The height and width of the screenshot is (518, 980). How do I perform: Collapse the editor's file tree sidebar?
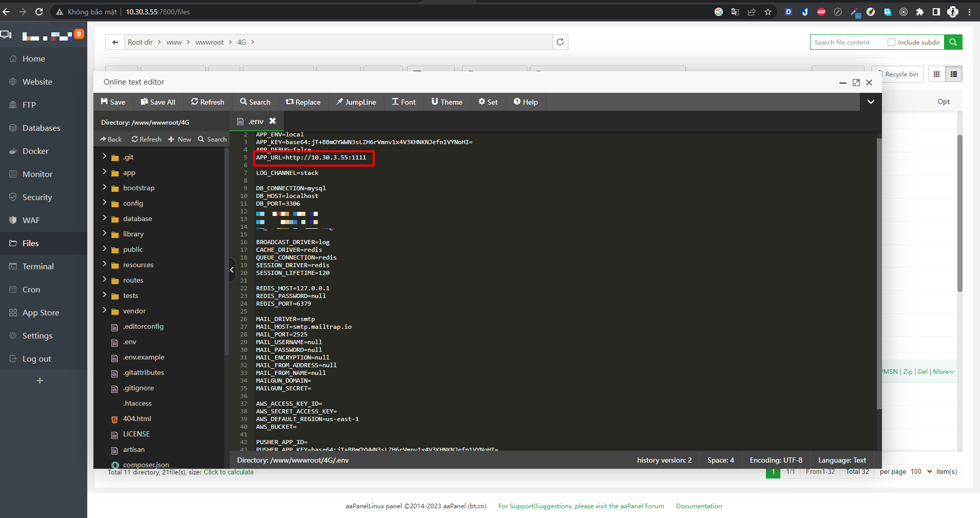pyautogui.click(x=232, y=269)
